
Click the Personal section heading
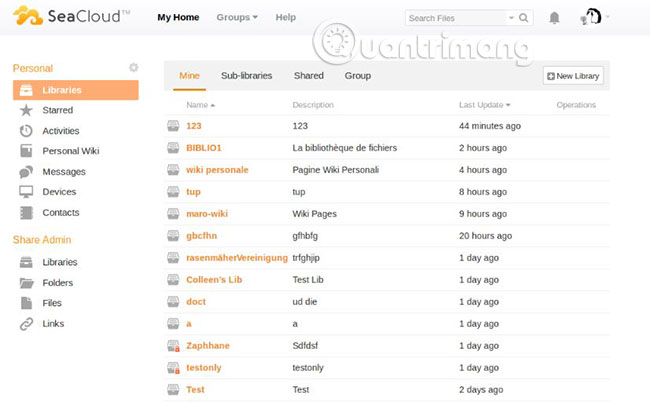(33, 68)
